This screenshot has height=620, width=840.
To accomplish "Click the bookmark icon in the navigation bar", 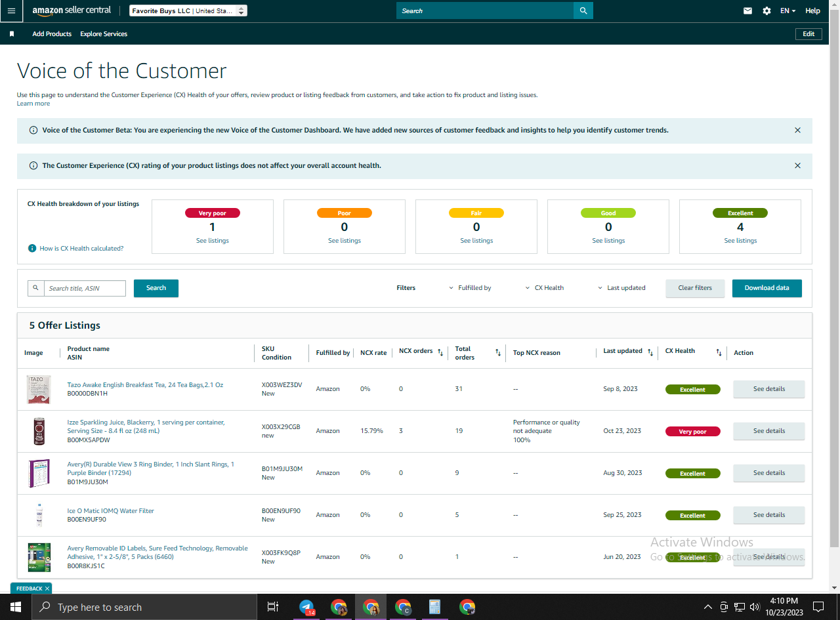I will pos(12,34).
